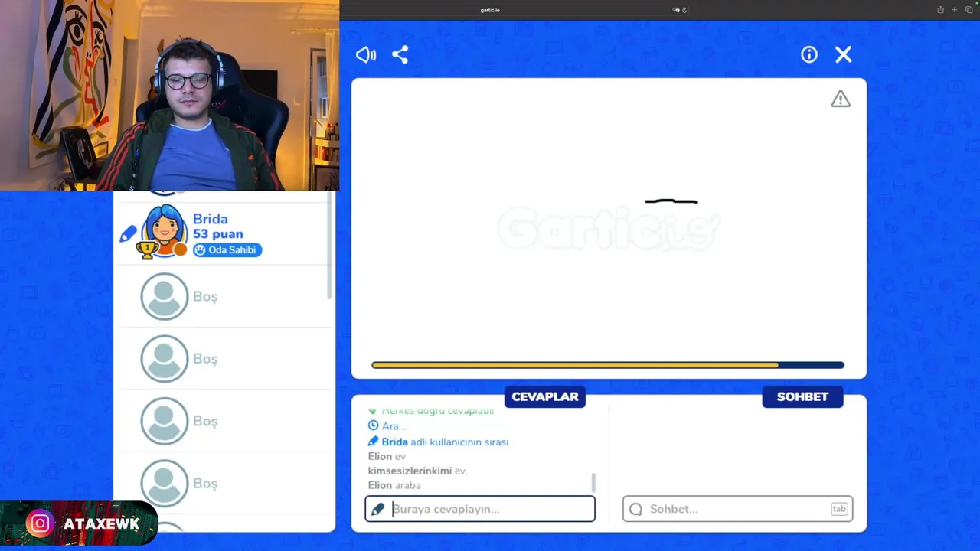Select the 'Elion ev' answer message
The image size is (980, 551).
click(x=387, y=456)
